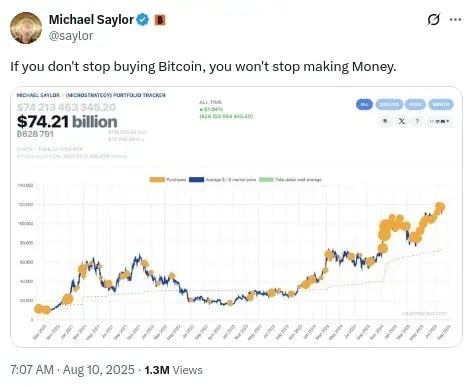The height and width of the screenshot is (387, 473).
Task: Click the @saylor handle
Action: tap(71, 35)
